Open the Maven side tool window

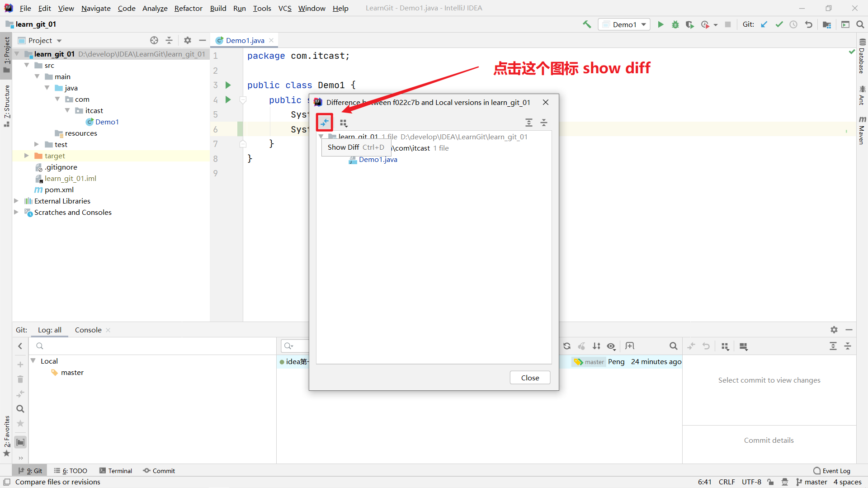(862, 131)
